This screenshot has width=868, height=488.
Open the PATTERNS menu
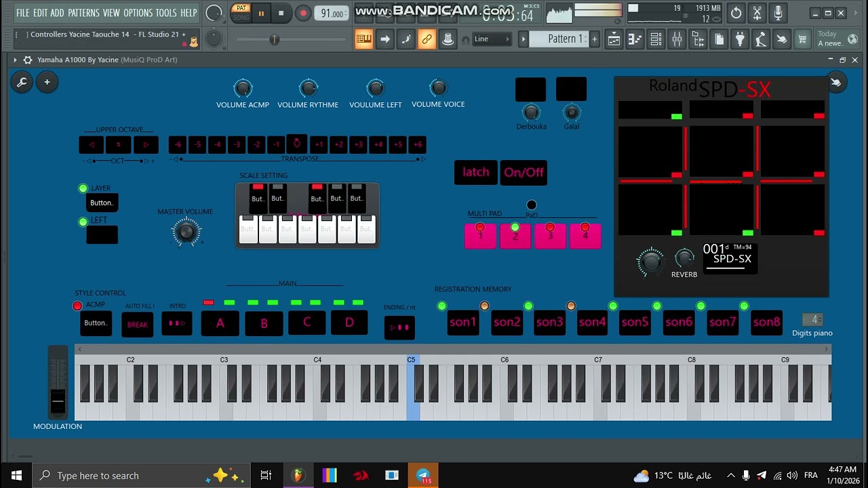pyautogui.click(x=83, y=13)
